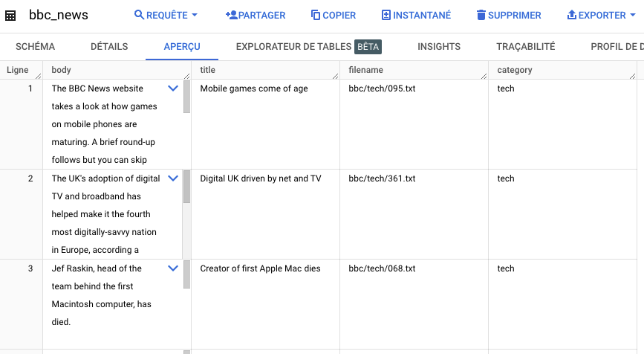Expand body cell of row 1
Image resolution: width=644 pixels, height=354 pixels.
[x=173, y=88]
